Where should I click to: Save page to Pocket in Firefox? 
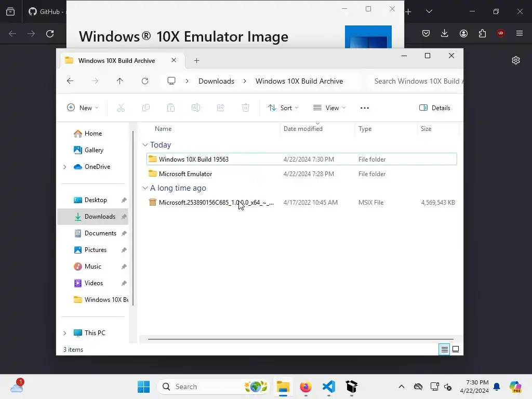click(426, 33)
